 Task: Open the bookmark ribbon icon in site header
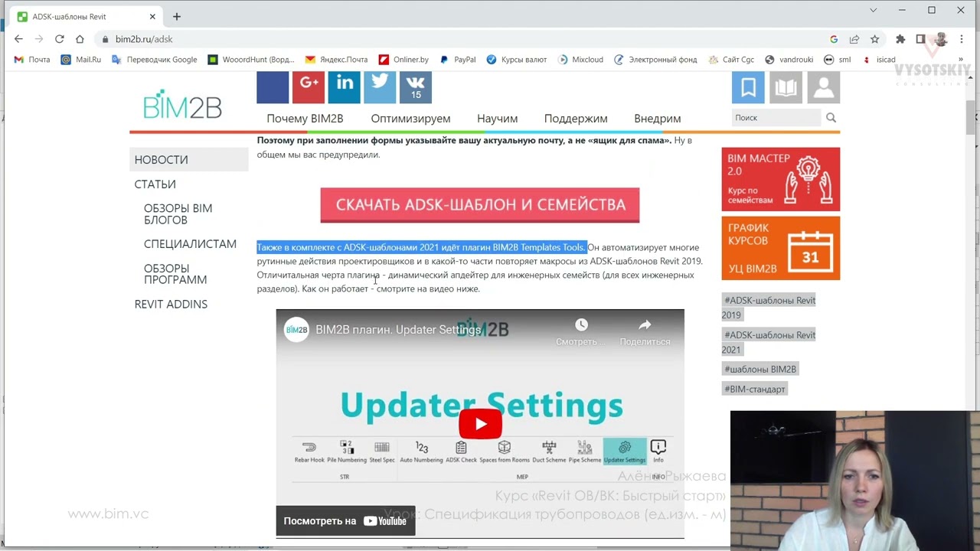coord(748,87)
